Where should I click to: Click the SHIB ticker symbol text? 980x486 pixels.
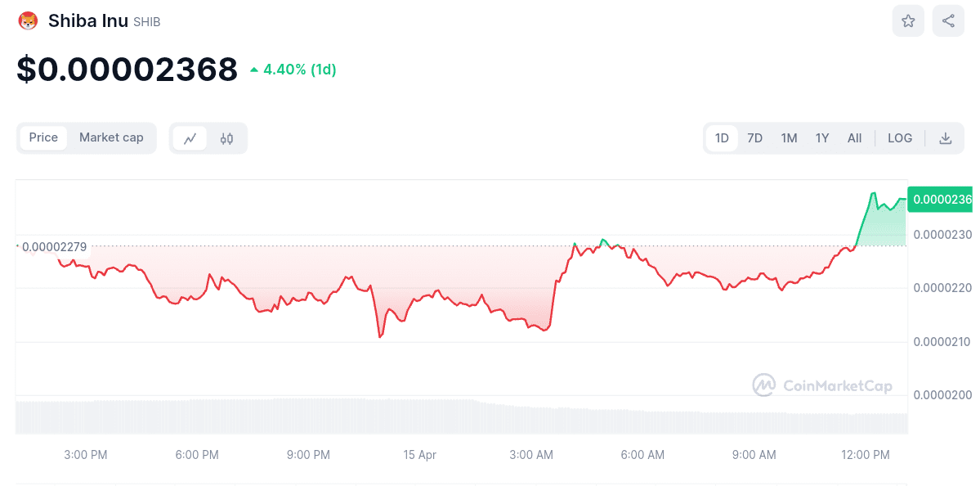click(147, 22)
